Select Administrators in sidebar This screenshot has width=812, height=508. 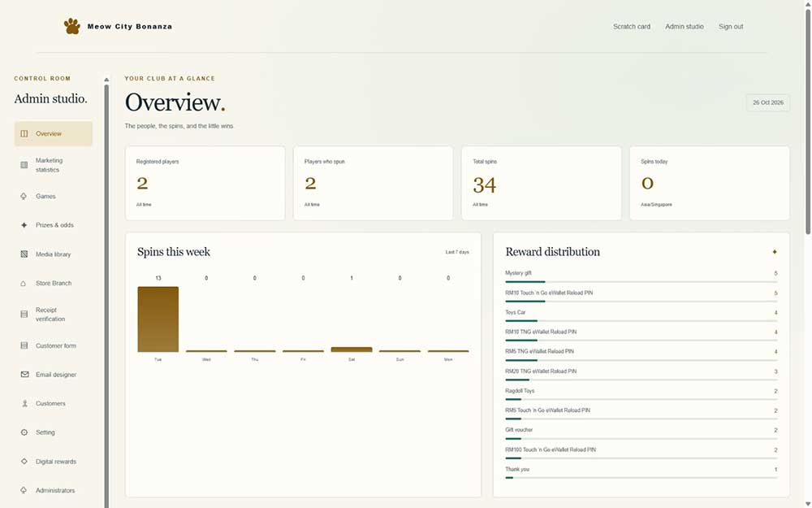(54, 490)
